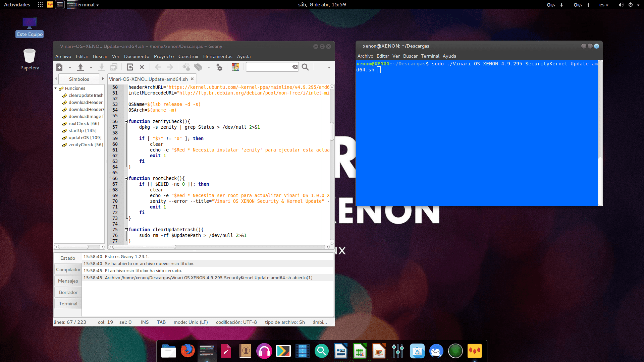Select the Símbolos sidebar tab
Image resolution: width=644 pixels, height=362 pixels.
click(79, 79)
